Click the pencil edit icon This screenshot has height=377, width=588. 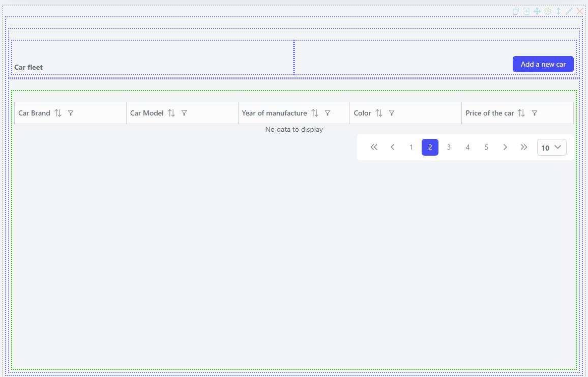click(x=569, y=11)
